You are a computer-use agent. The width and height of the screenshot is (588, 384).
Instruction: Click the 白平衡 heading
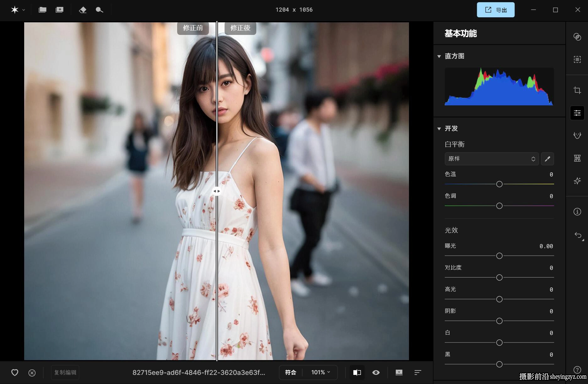pos(455,144)
